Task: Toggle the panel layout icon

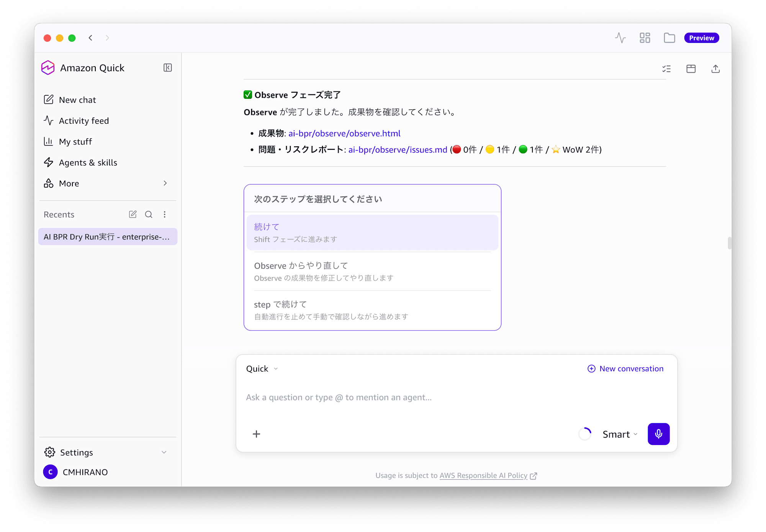Action: [691, 69]
